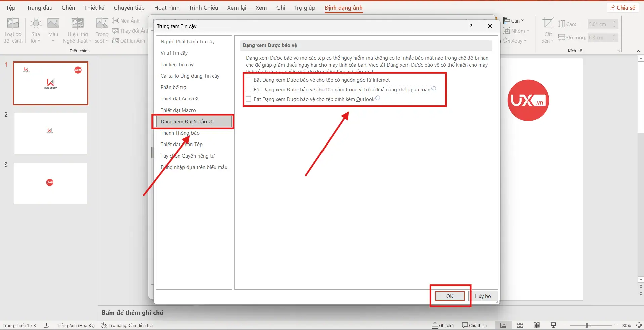
Task: Expand the Align (Căn) dropdown
Action: click(514, 21)
